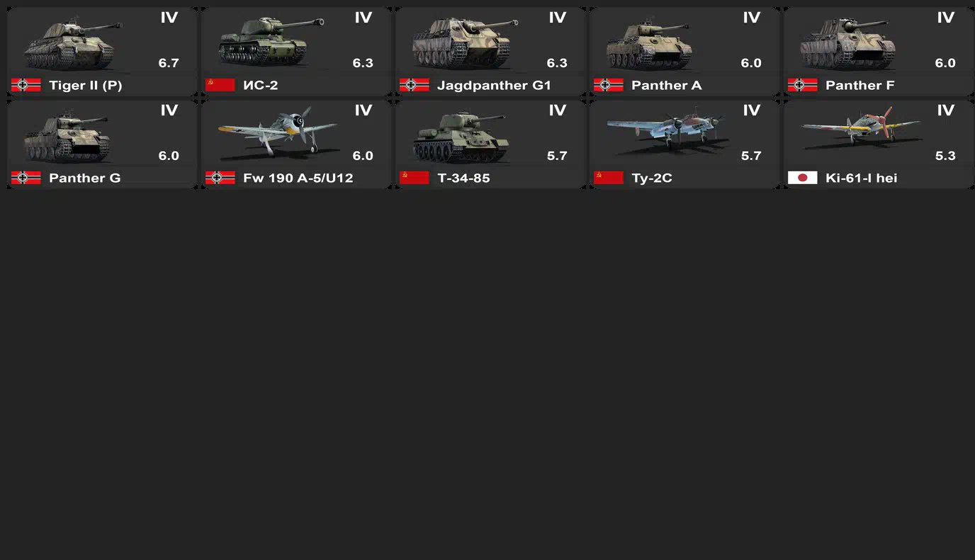Open the Panther G tank picture

tap(67, 137)
